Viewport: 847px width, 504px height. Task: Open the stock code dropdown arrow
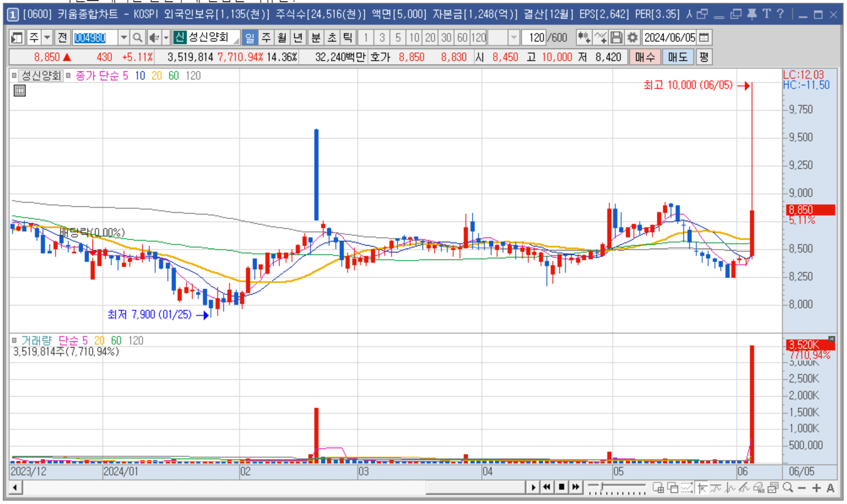pyautogui.click(x=124, y=38)
